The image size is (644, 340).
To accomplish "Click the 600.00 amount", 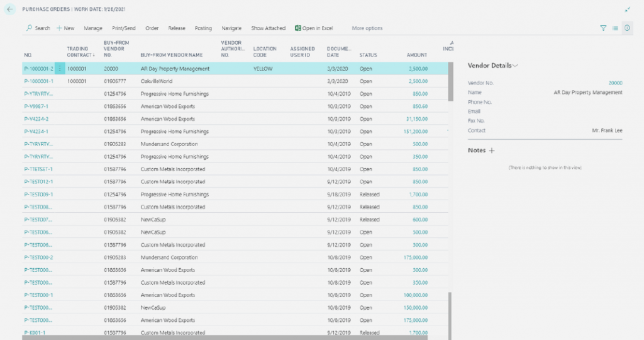I will 420,220.
